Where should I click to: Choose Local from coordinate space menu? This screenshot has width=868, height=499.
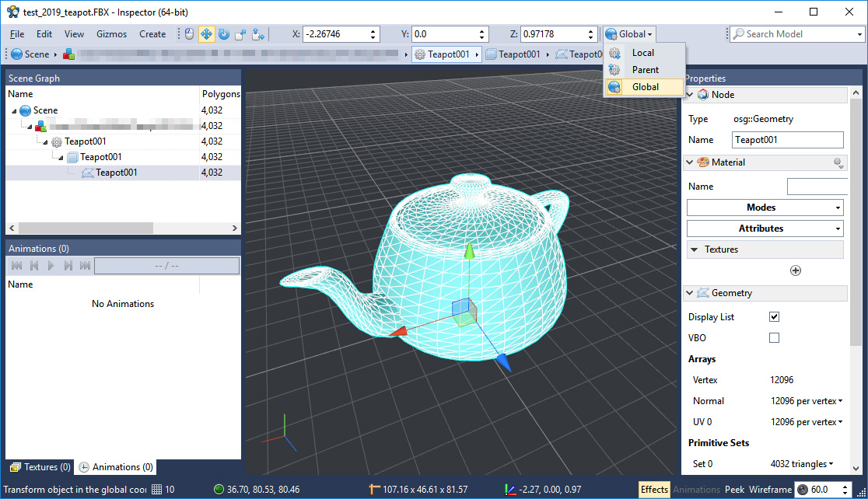pyautogui.click(x=642, y=53)
